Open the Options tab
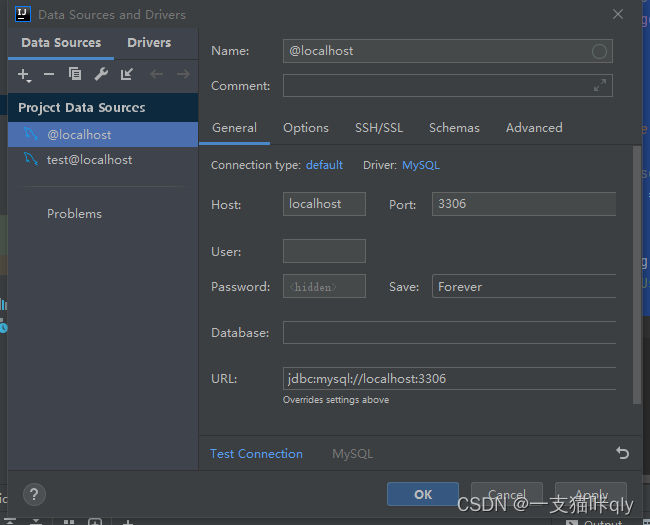This screenshot has width=650, height=525. (306, 128)
